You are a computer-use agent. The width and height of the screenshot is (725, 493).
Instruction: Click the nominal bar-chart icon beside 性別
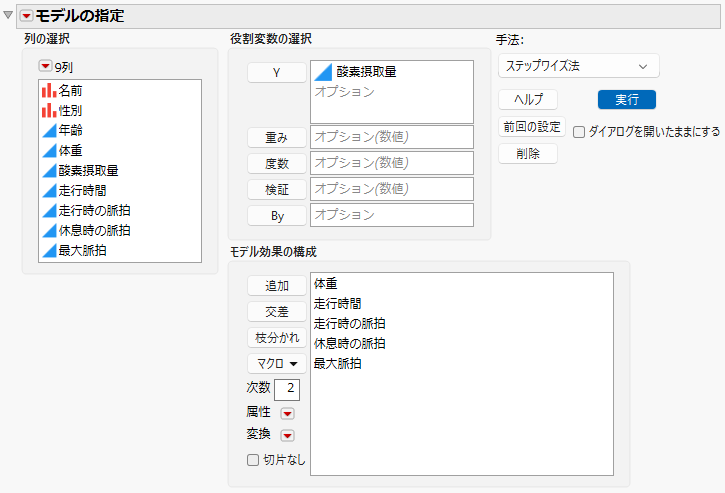49,111
